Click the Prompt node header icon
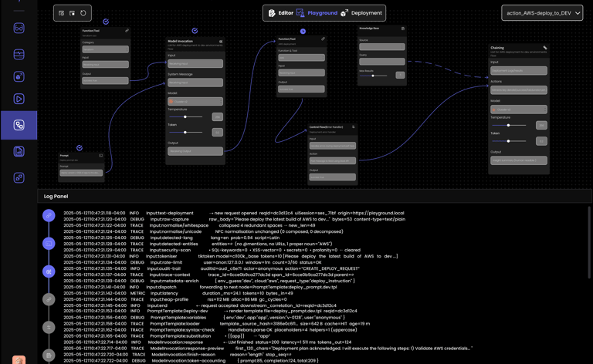This screenshot has width=593, height=364. click(x=100, y=155)
